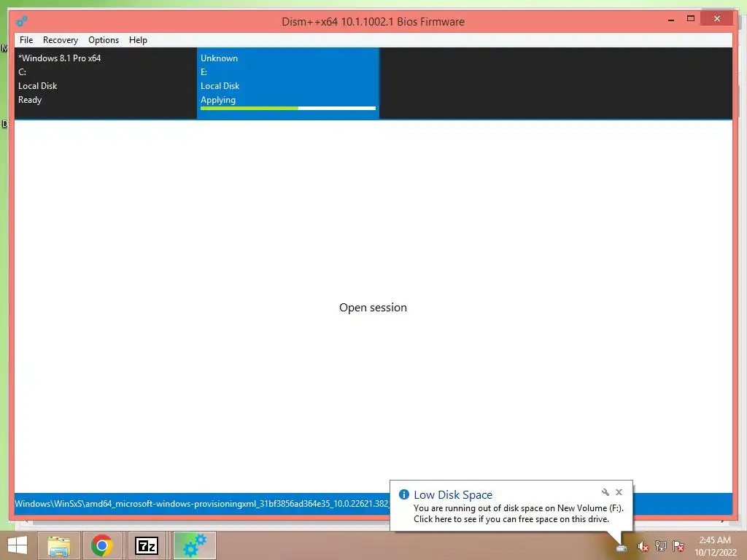
Task: Open the Windows Start button
Action: (18, 545)
